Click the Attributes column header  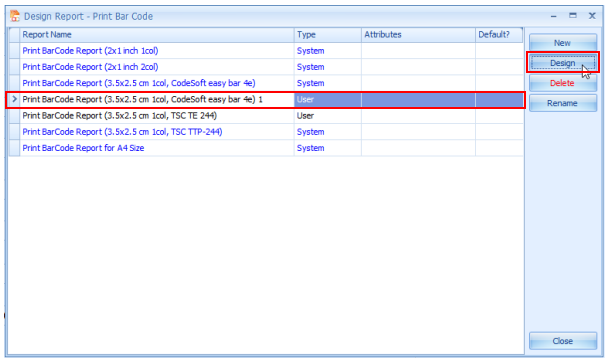(418, 35)
